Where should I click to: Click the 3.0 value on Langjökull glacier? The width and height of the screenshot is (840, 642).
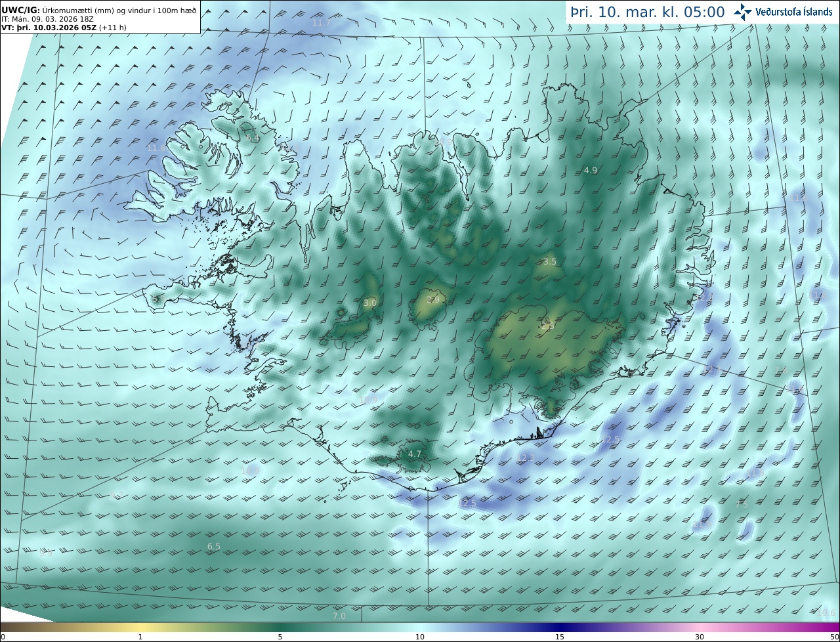(370, 303)
